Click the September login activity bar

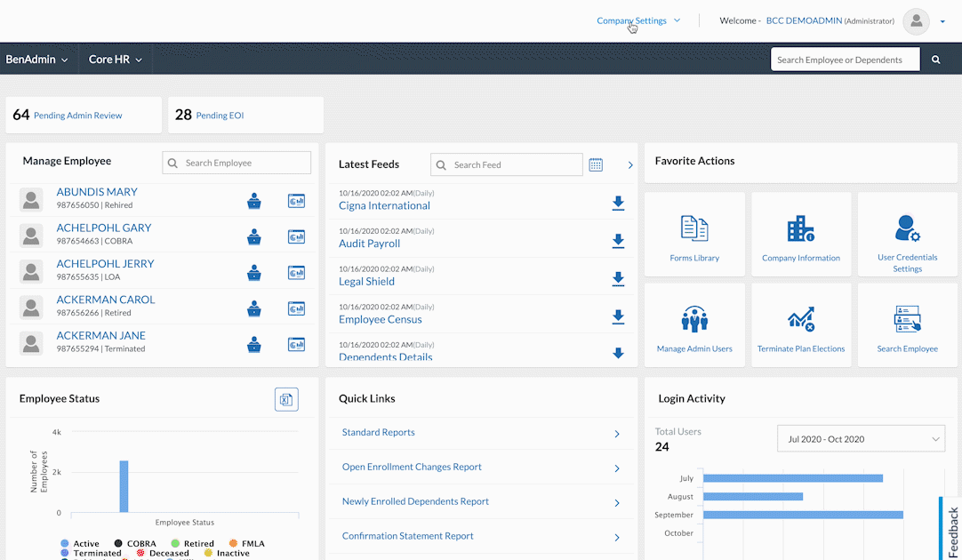click(803, 515)
